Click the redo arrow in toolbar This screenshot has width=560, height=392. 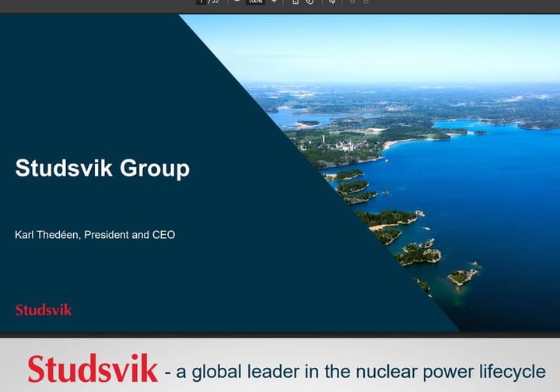tap(366, 2)
